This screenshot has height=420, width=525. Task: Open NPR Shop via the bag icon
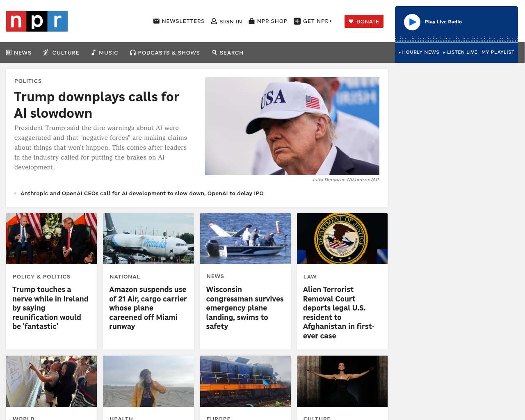251,21
